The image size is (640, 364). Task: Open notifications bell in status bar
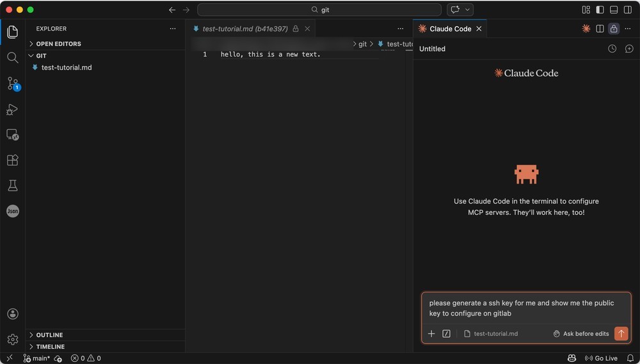pyautogui.click(x=630, y=358)
